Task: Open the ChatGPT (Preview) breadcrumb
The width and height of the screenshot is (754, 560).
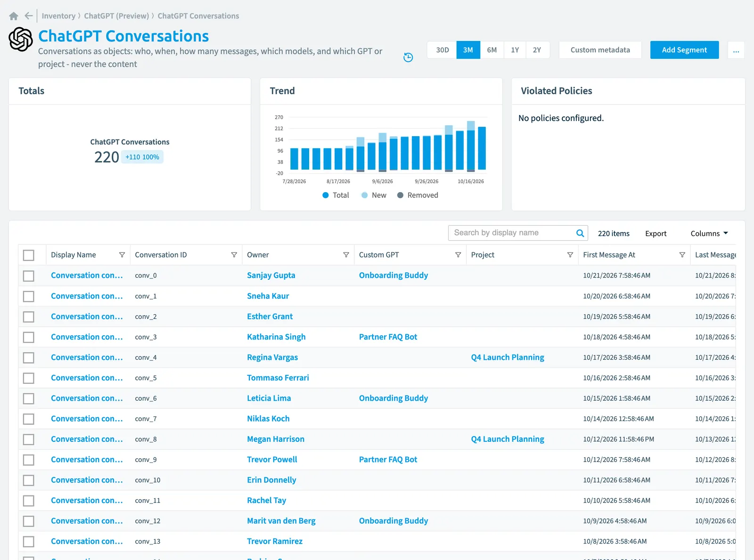Action: 116,16
